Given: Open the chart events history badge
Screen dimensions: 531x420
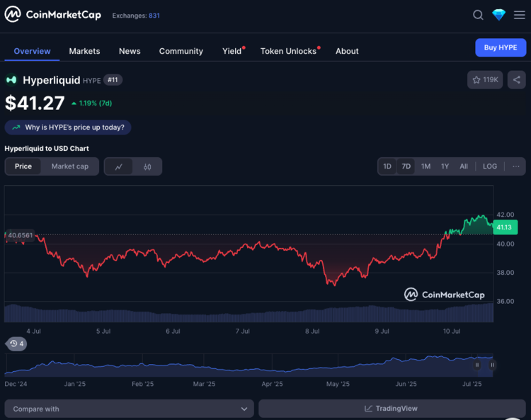Looking at the screenshot, I should (16, 344).
